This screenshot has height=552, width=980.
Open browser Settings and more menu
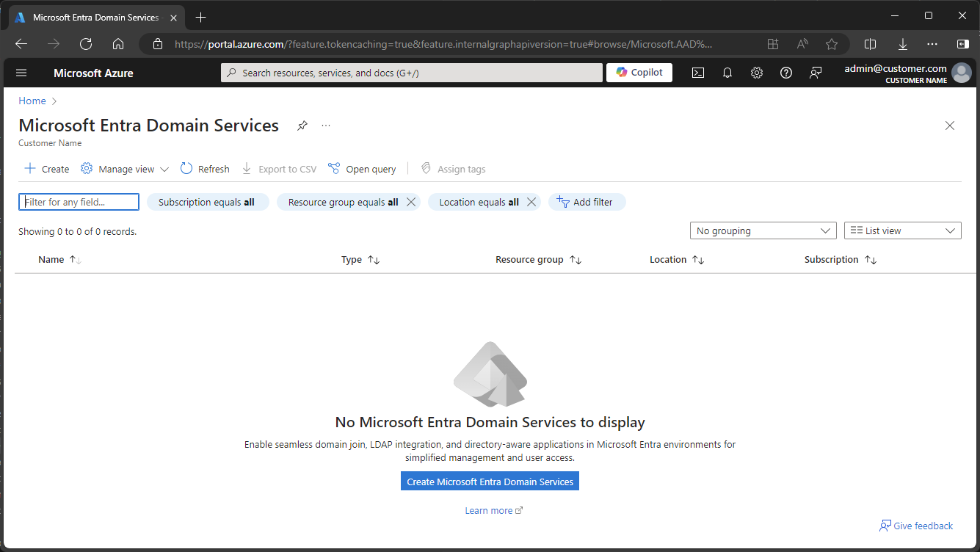point(932,44)
